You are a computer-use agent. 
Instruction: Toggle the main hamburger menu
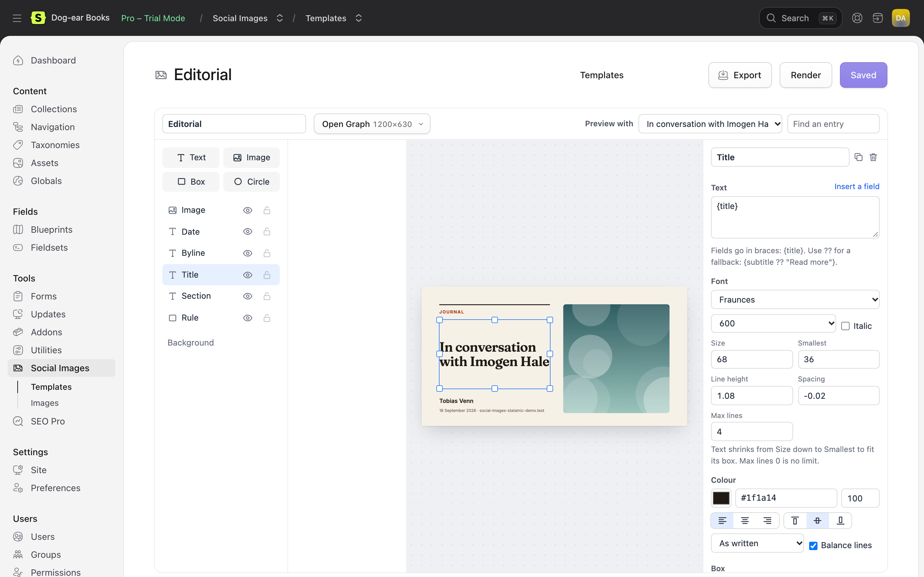[17, 18]
